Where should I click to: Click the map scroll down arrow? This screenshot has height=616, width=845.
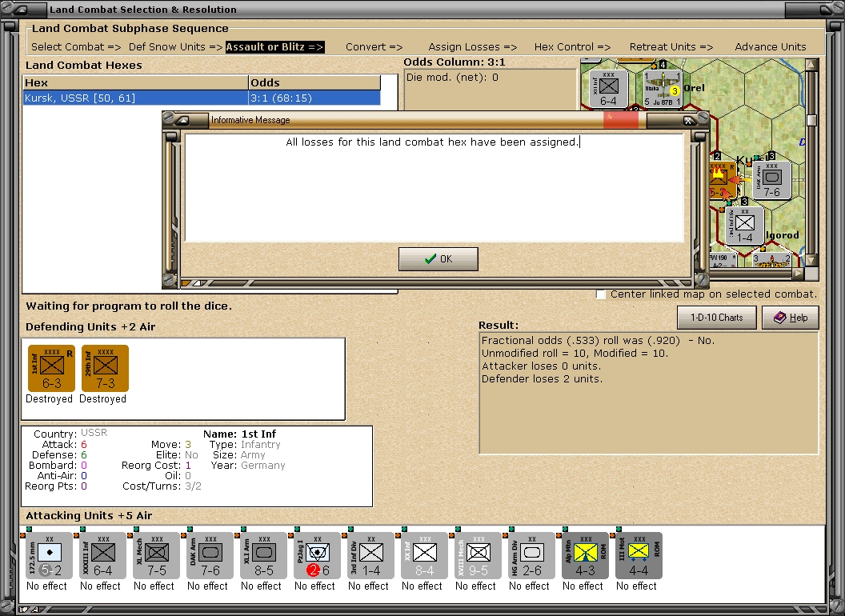[x=811, y=261]
